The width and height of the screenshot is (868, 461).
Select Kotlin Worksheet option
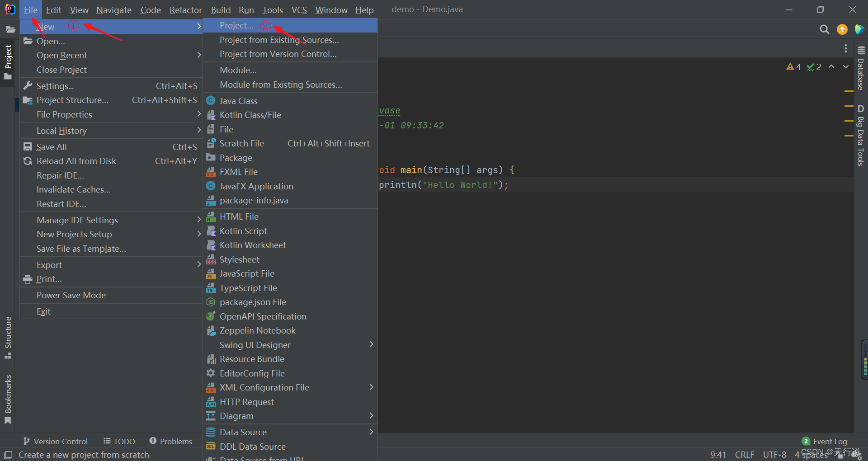pyautogui.click(x=290, y=245)
